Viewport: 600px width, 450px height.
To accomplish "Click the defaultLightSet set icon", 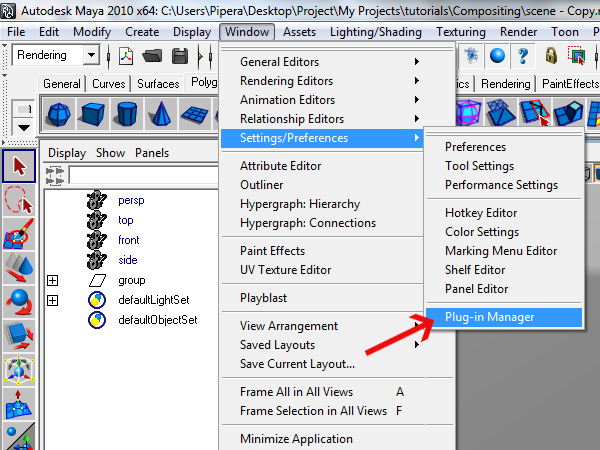I will click(x=97, y=300).
